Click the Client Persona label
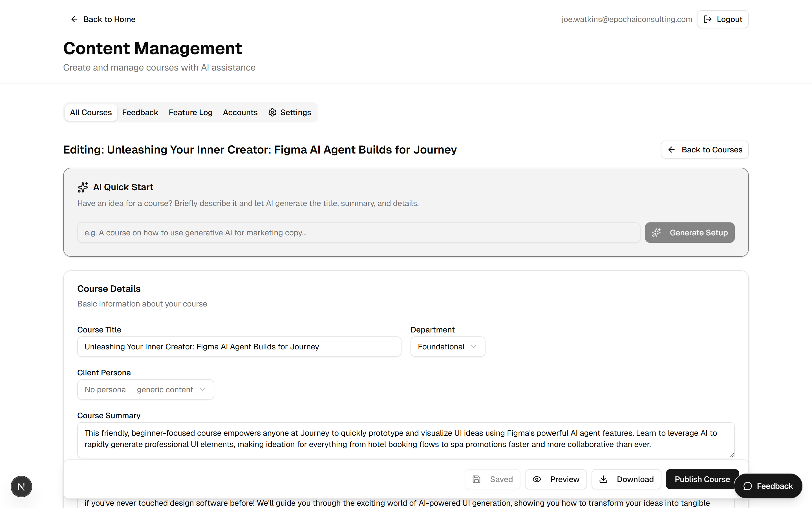Image resolution: width=812 pixels, height=508 pixels. coord(104,373)
